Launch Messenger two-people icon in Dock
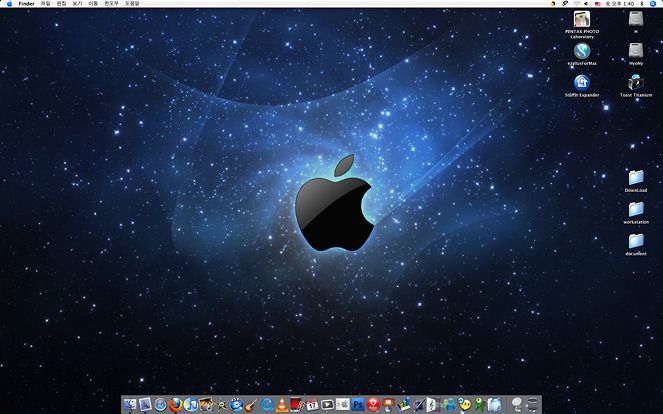The height and width of the screenshot is (414, 663). [449, 405]
